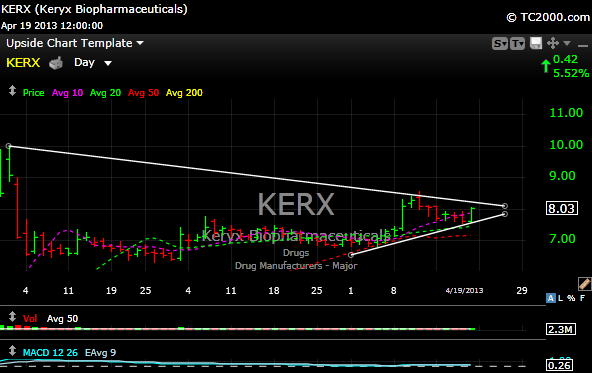
Task: Click the resize arrow beside Price legend
Action: pyautogui.click(x=12, y=91)
